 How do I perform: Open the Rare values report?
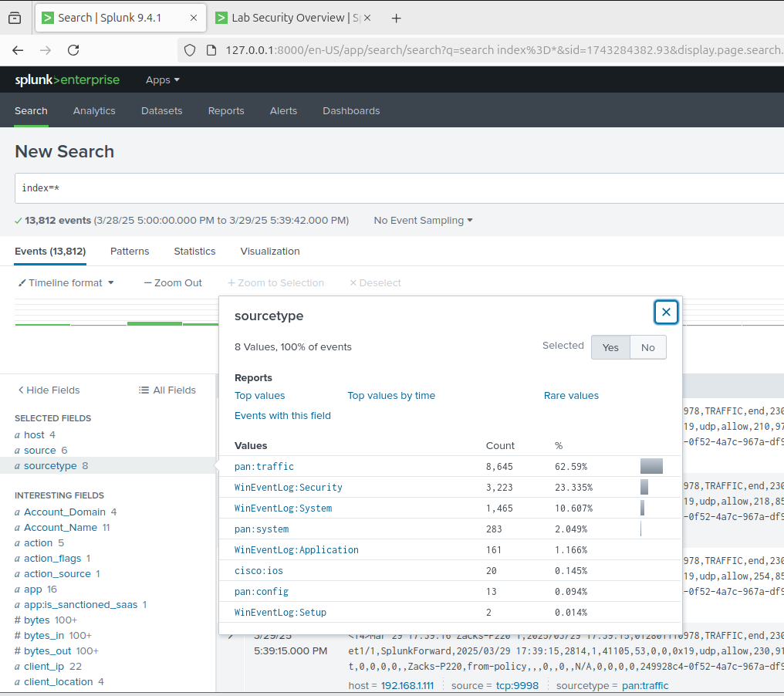(571, 396)
